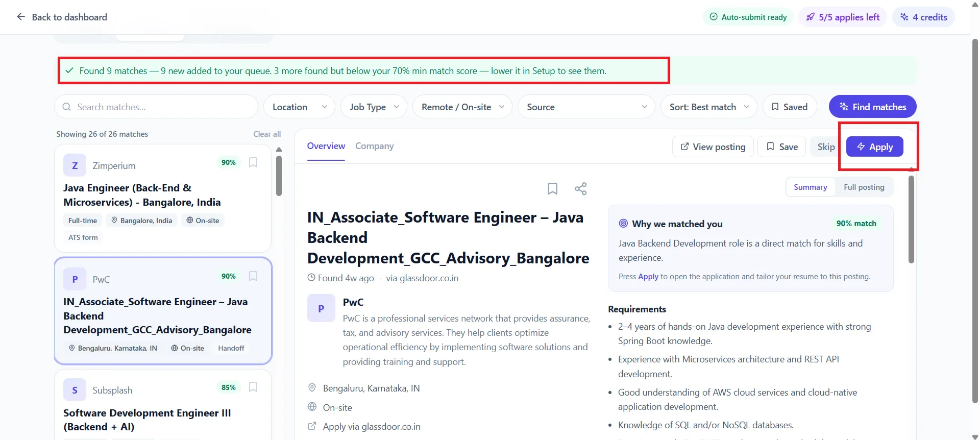Screen dimensions: 980x440
Task: Focus the Search matches input field
Action: [x=156, y=107]
